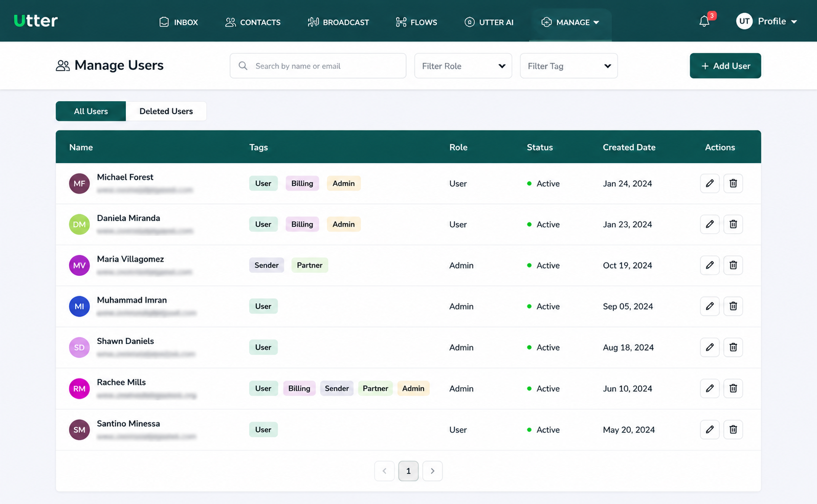817x504 pixels.
Task: Expand the Profile dropdown
Action: pos(778,21)
